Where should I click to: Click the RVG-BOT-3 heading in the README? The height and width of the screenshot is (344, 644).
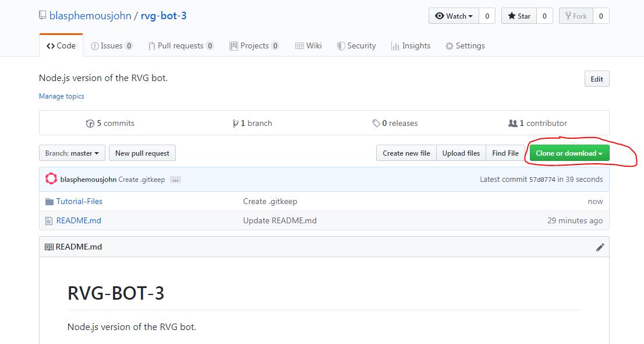[x=116, y=293]
